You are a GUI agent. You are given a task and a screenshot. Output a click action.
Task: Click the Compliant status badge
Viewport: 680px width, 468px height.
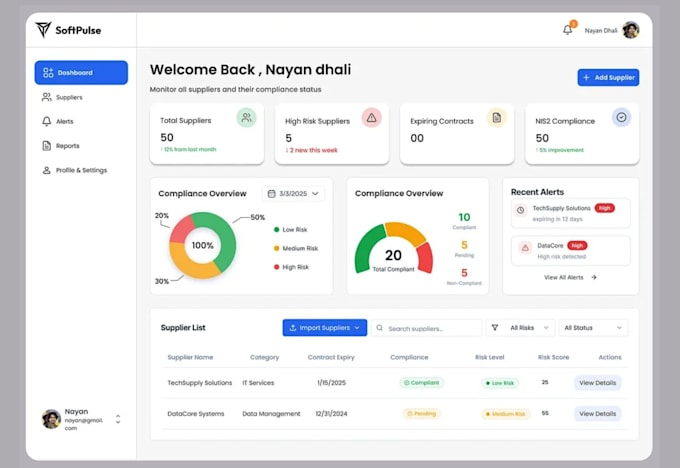click(422, 383)
